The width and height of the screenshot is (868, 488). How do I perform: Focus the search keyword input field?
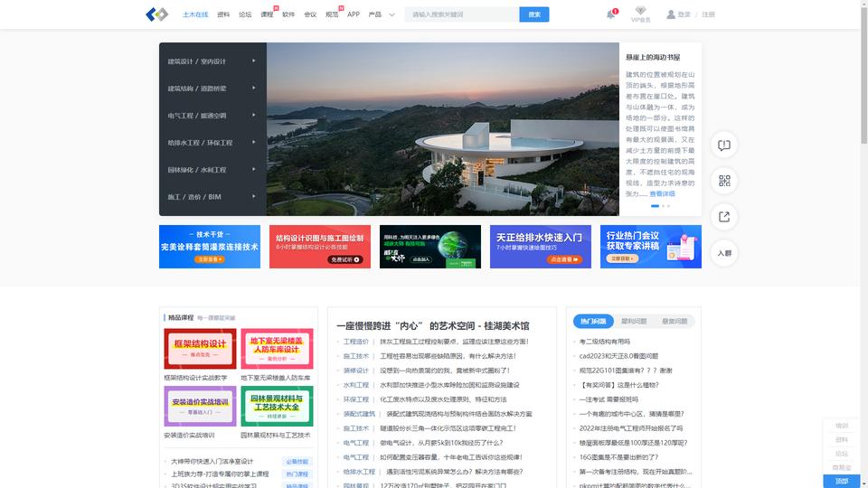tap(462, 14)
